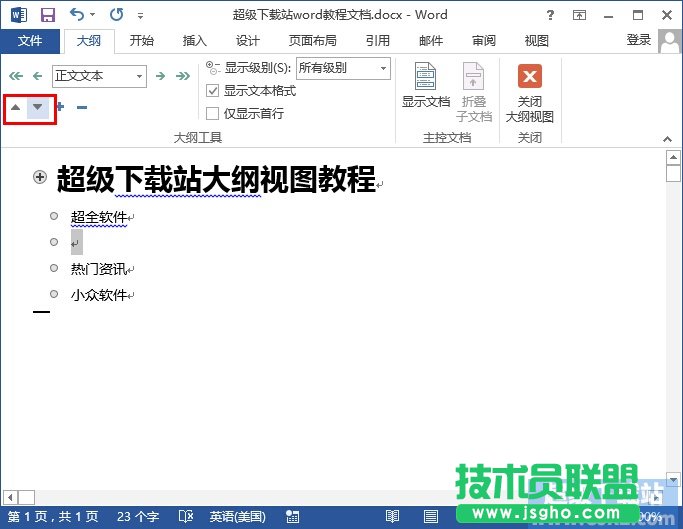Click the Save icon in quick access toolbar
683x529 pixels.
(x=47, y=15)
